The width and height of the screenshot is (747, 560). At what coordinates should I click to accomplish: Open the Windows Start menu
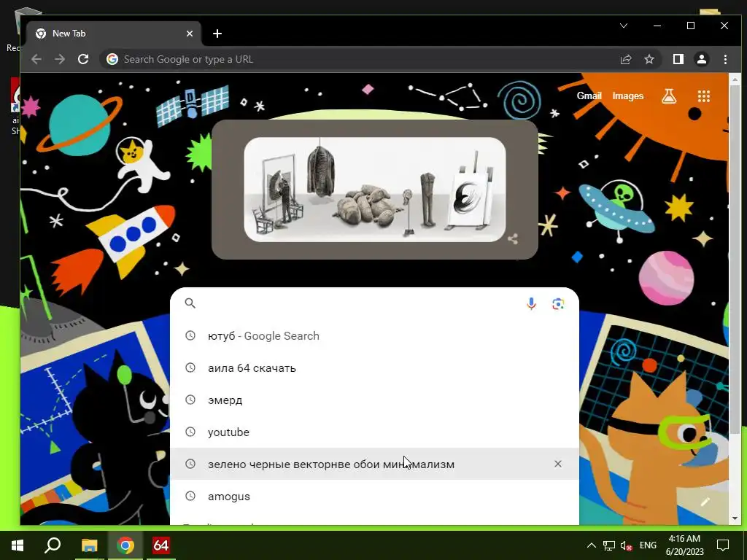pos(18,545)
